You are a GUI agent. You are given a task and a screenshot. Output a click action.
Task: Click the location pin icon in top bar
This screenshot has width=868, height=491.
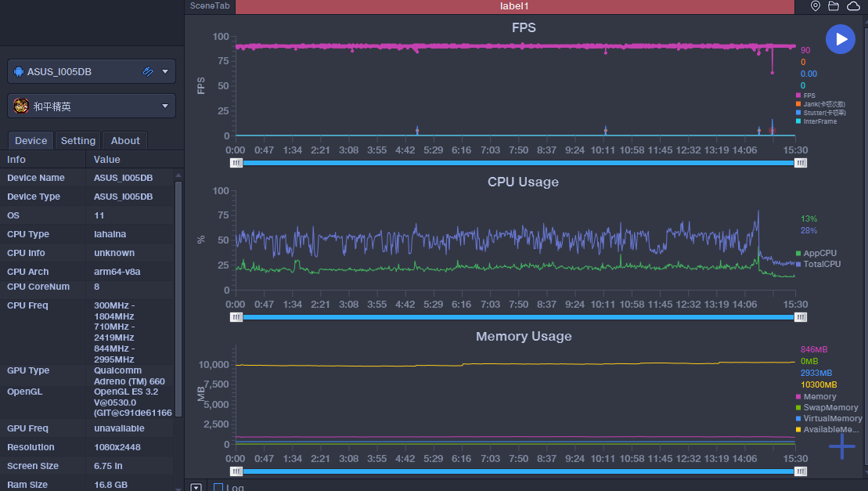coord(816,6)
